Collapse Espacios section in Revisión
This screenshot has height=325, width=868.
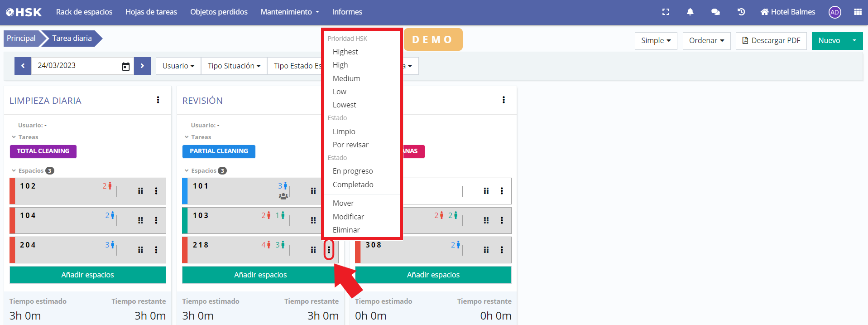click(187, 171)
